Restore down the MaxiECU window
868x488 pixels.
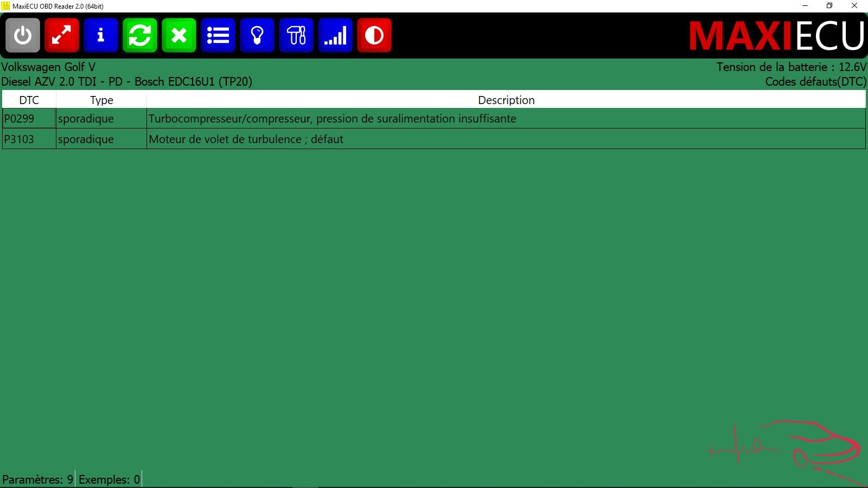pos(829,6)
